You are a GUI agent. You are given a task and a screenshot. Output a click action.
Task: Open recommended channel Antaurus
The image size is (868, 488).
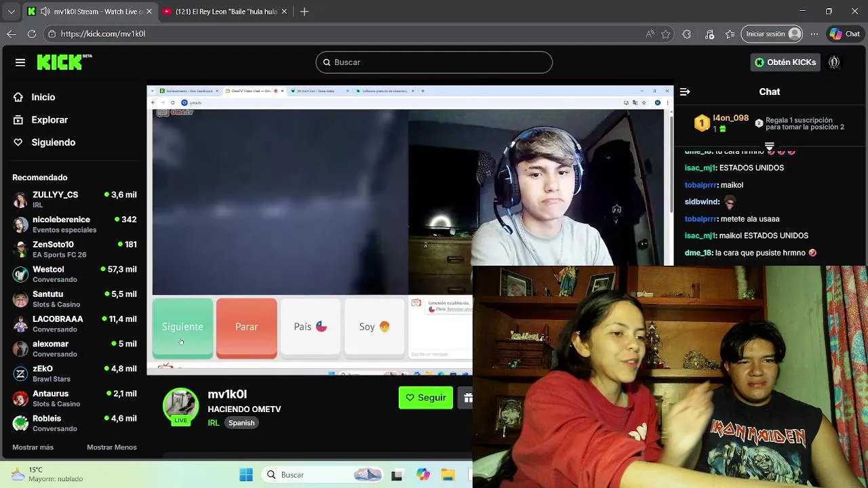[75, 399]
